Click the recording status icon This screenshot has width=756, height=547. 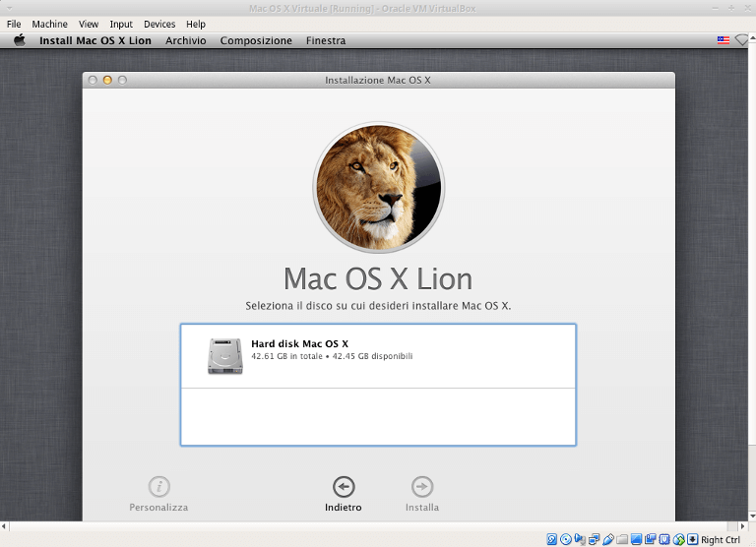point(651,539)
